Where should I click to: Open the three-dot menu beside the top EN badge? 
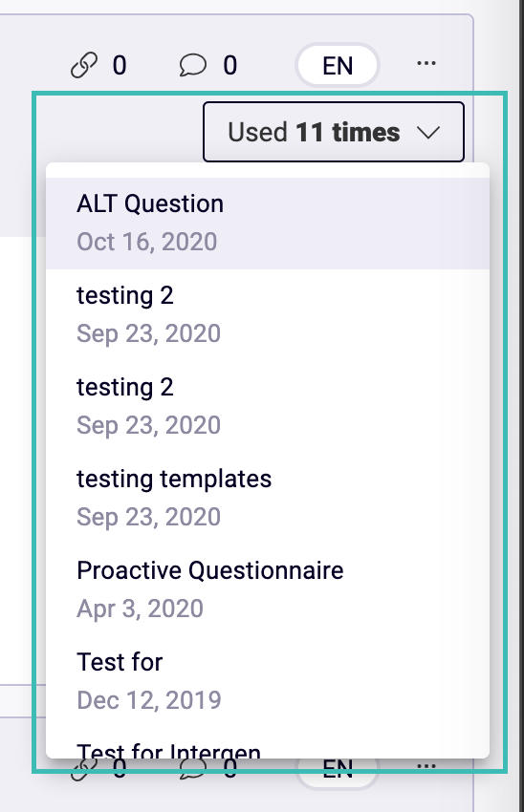pos(426,64)
